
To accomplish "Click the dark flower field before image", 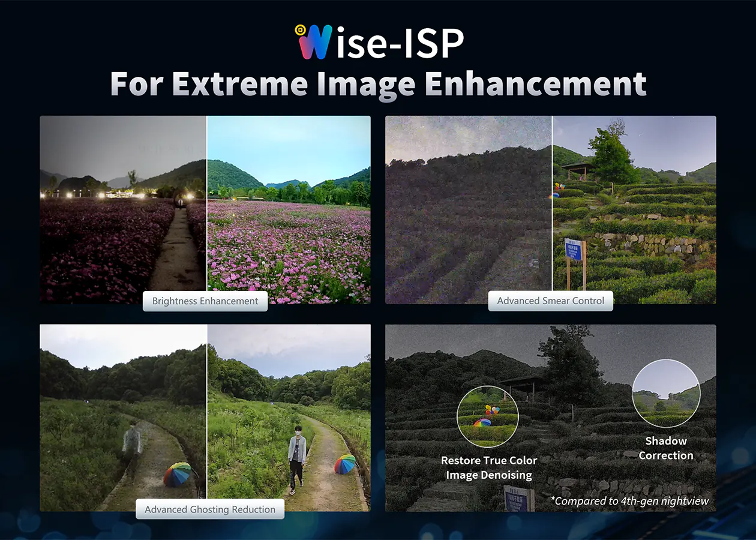I will coord(123,209).
